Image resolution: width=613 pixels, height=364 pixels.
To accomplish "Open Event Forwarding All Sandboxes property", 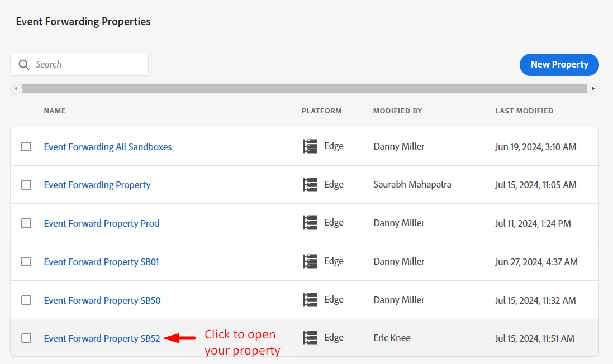I will 108,147.
